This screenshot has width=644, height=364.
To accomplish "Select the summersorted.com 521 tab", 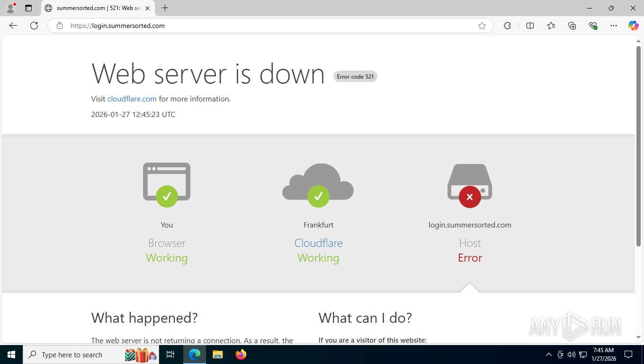I will 97,8.
